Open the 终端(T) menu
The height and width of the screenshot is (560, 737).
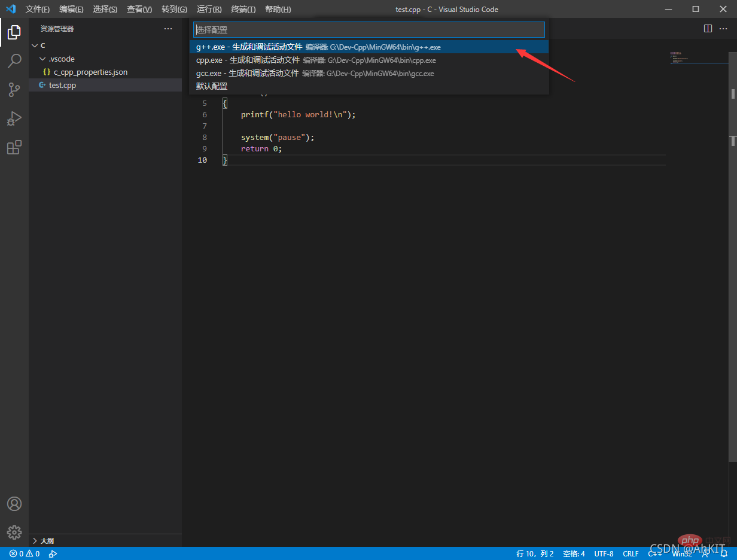pos(243,9)
